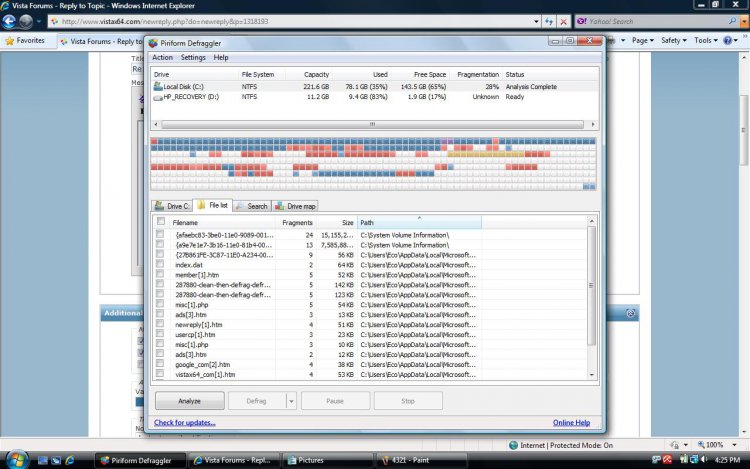This screenshot has width=750, height=469.
Task: Switch to 4321 - Paint in taskbar
Action: click(421, 460)
